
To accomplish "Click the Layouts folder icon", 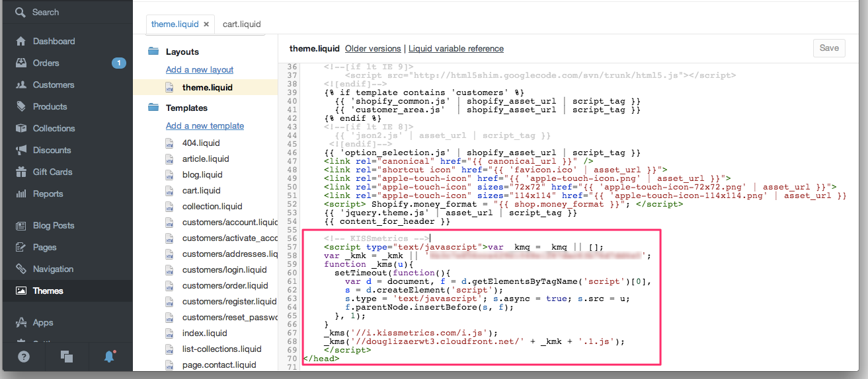I will point(153,51).
